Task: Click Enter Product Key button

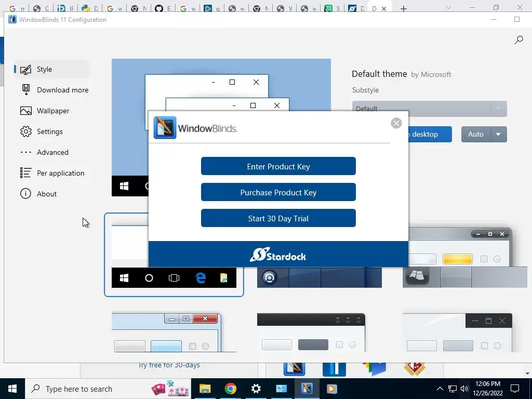Action: (278, 166)
